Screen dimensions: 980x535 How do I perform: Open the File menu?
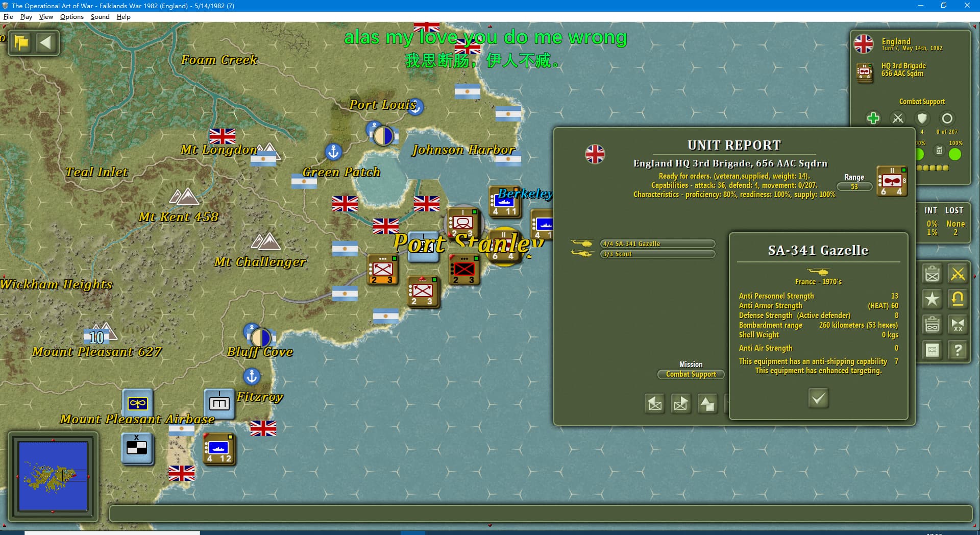(8, 16)
